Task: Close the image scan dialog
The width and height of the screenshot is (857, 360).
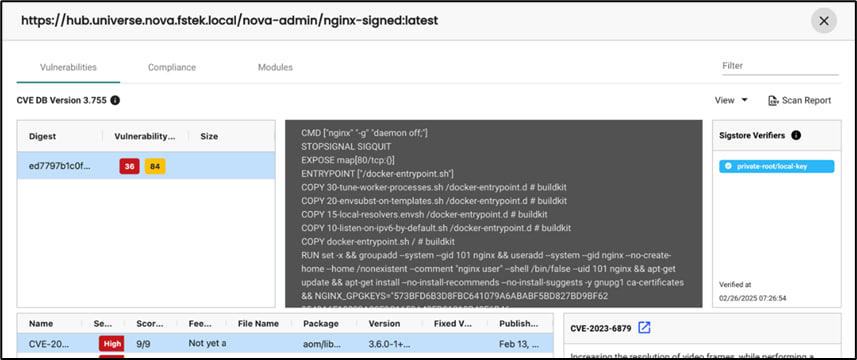Action: coord(824,21)
